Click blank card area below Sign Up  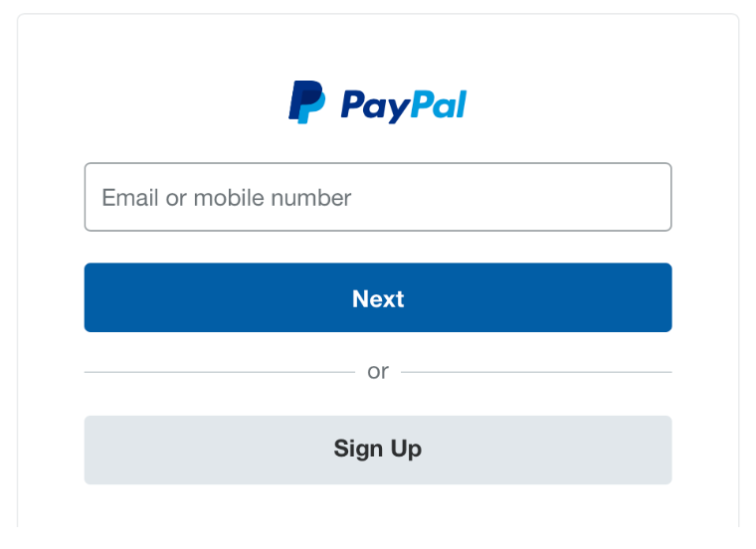point(378,506)
